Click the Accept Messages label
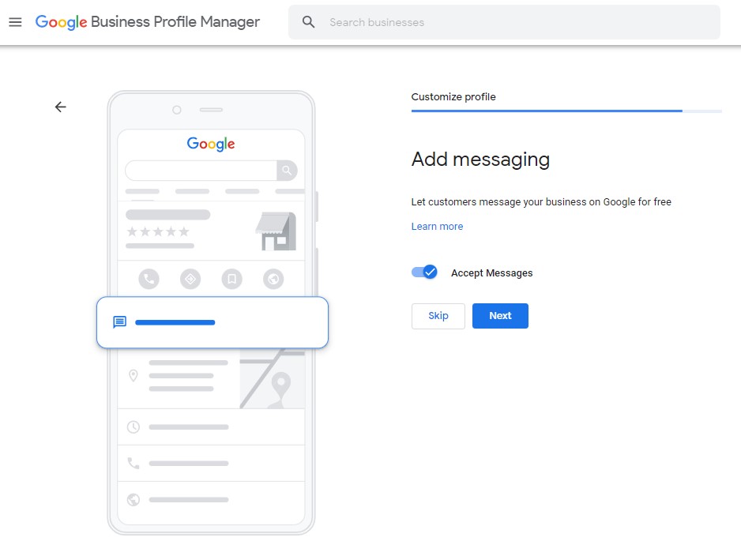Image resolution: width=741 pixels, height=560 pixels. pyautogui.click(x=491, y=272)
